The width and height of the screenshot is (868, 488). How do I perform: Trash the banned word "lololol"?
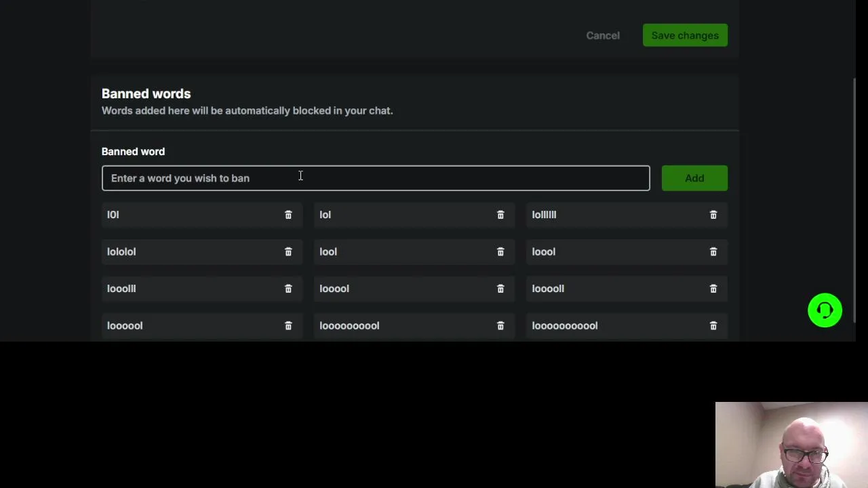click(288, 252)
